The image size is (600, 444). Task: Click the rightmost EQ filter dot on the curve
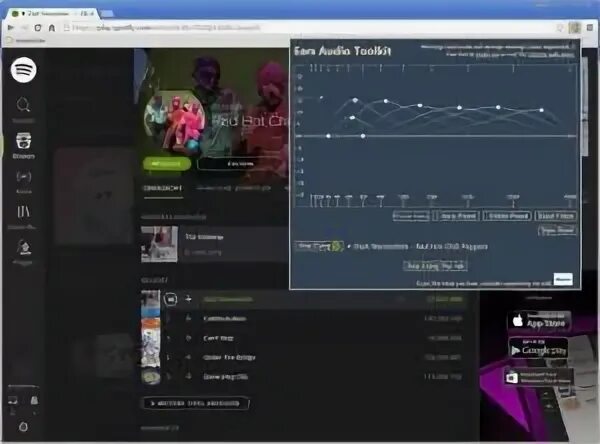click(x=541, y=110)
